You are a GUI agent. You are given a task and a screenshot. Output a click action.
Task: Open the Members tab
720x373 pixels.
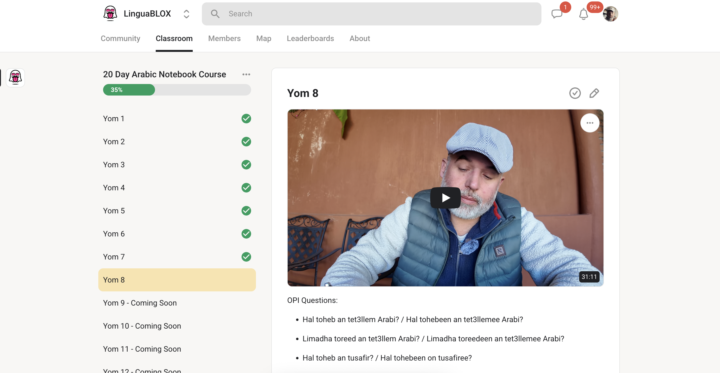(x=224, y=39)
